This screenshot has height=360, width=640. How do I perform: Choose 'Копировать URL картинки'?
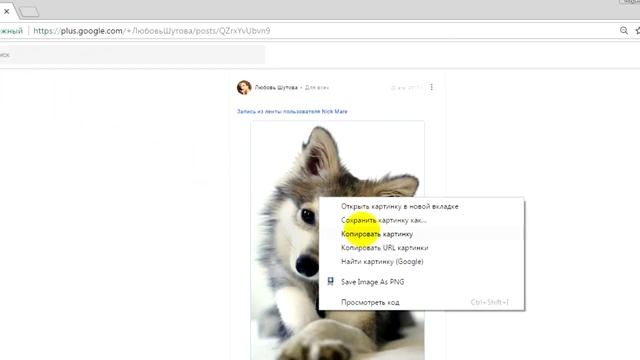422,248
